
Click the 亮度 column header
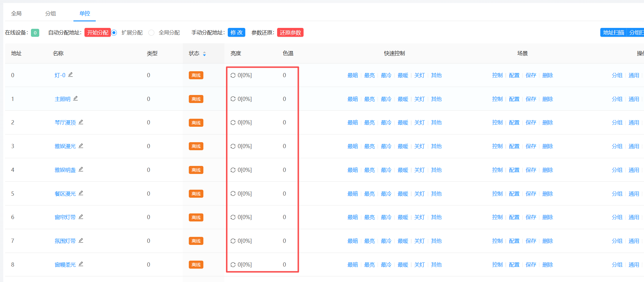(236, 53)
